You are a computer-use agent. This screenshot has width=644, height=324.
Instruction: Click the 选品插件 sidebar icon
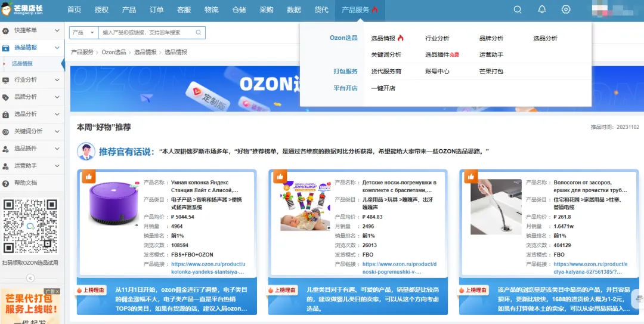(x=6, y=149)
